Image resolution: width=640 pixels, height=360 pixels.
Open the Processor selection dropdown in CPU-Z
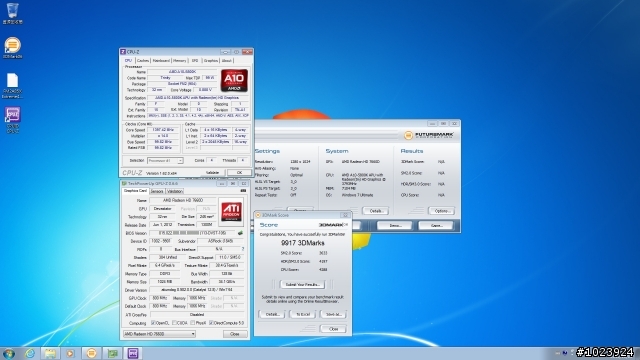[165, 161]
